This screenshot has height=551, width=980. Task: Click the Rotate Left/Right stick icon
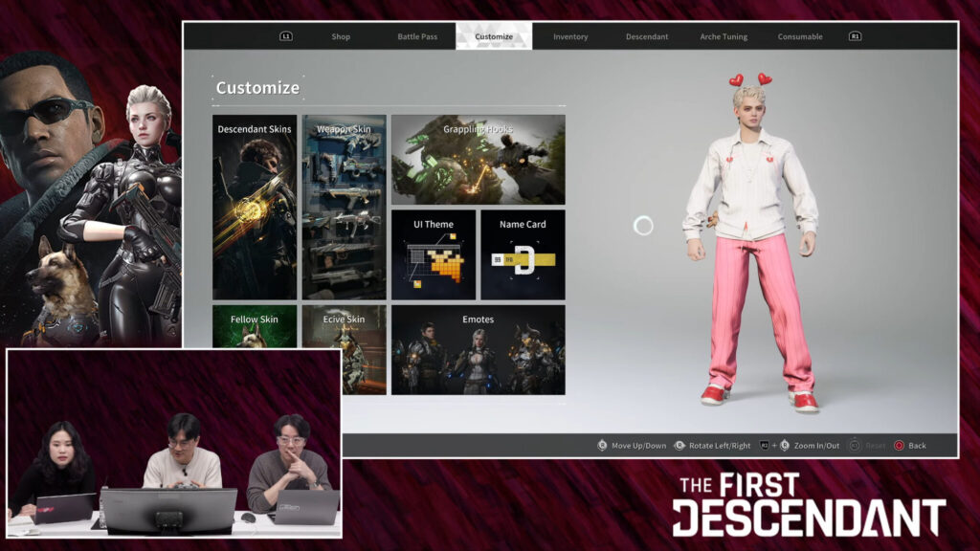(679, 446)
